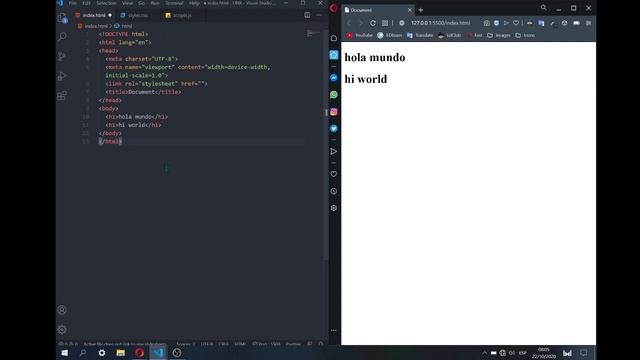Open the Edit menu in VS Code
This screenshot has width=640, height=360.
click(86, 3)
